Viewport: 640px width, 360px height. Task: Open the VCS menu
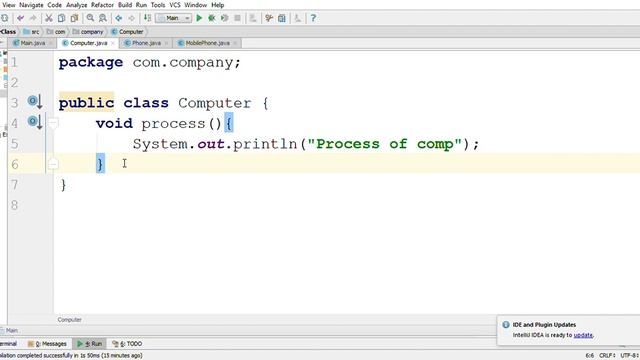tap(175, 5)
